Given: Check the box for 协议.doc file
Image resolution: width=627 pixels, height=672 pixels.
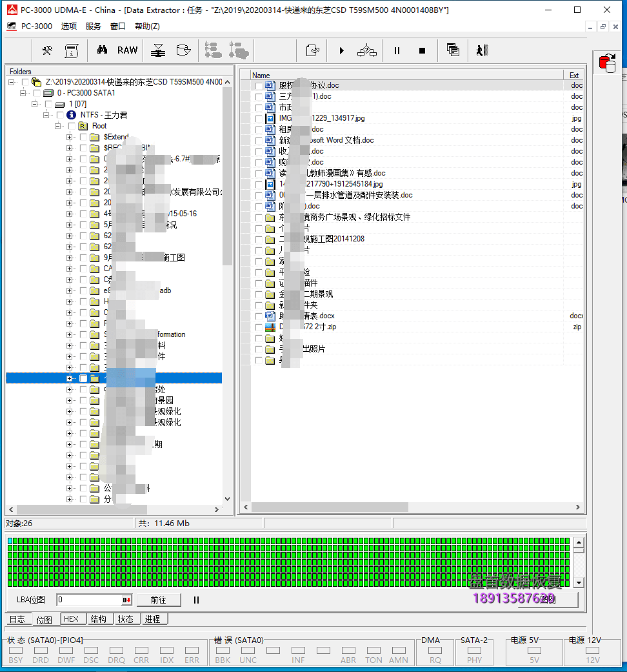Looking at the screenshot, I should pyautogui.click(x=258, y=86).
